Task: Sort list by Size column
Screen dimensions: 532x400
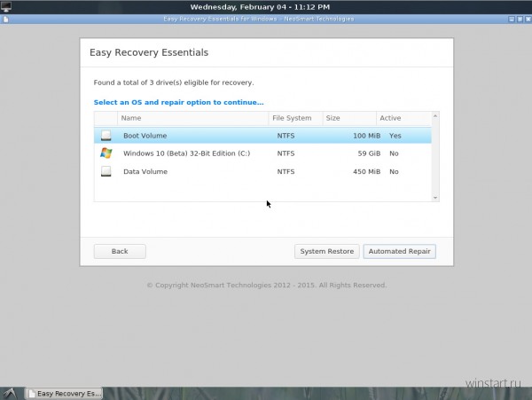Action: pyautogui.click(x=349, y=118)
